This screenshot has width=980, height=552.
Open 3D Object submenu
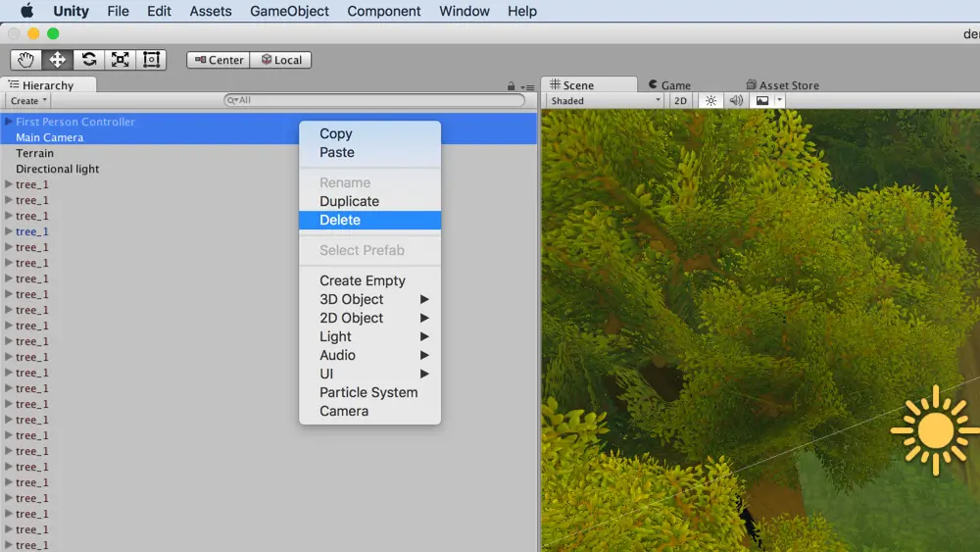(370, 299)
